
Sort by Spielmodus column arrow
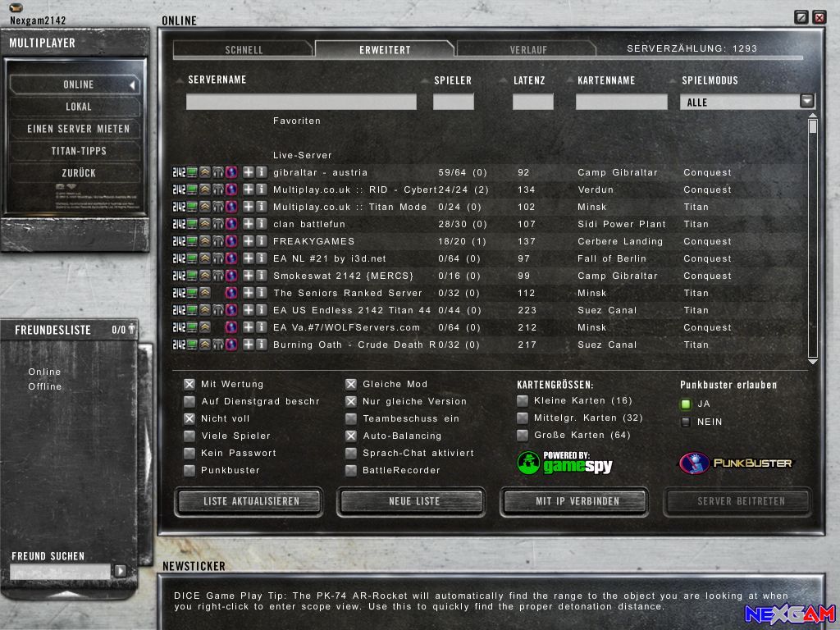pos(673,81)
